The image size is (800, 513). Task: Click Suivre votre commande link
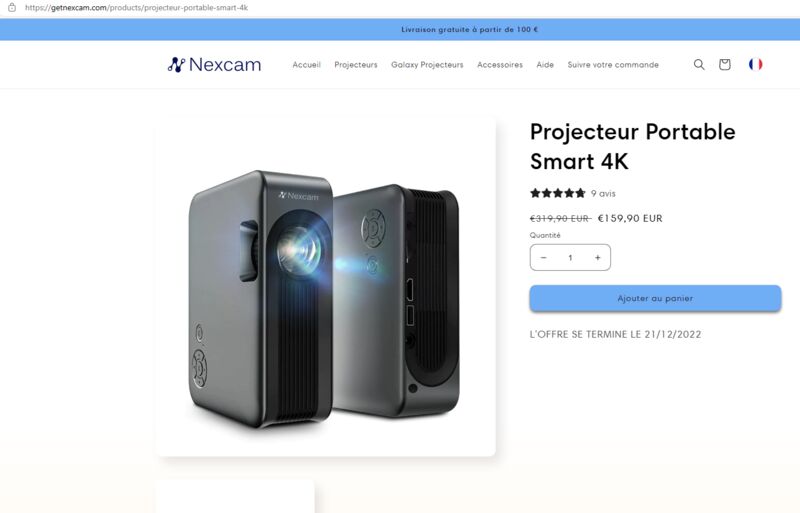(613, 65)
